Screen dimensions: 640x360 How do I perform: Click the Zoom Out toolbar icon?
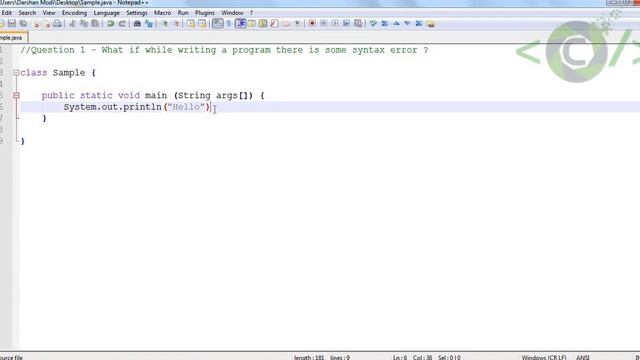[x=176, y=24]
